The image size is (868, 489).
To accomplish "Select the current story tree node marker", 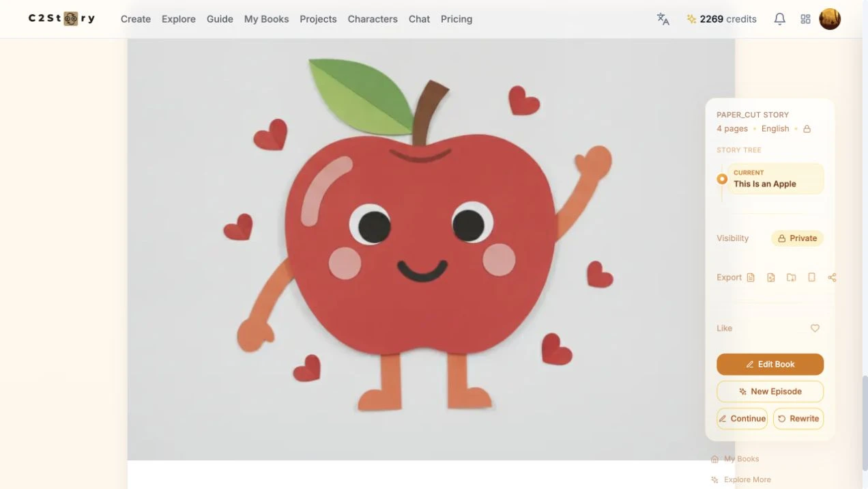I will (722, 179).
